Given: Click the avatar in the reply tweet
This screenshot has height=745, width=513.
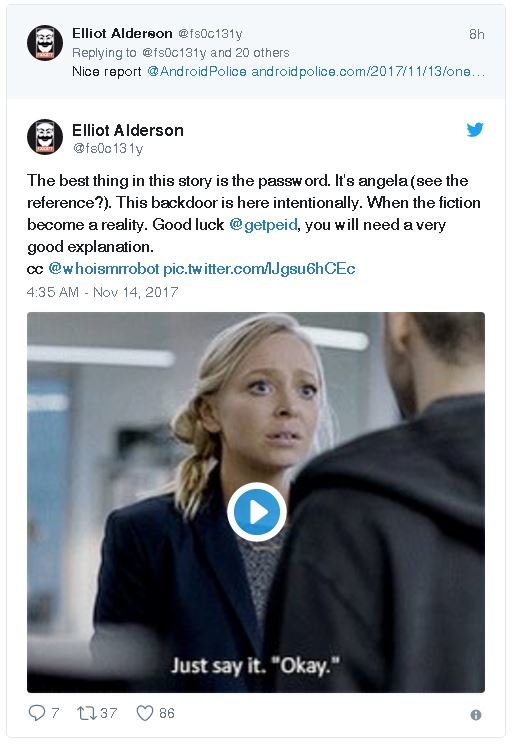Looking at the screenshot, I should coord(45,43).
